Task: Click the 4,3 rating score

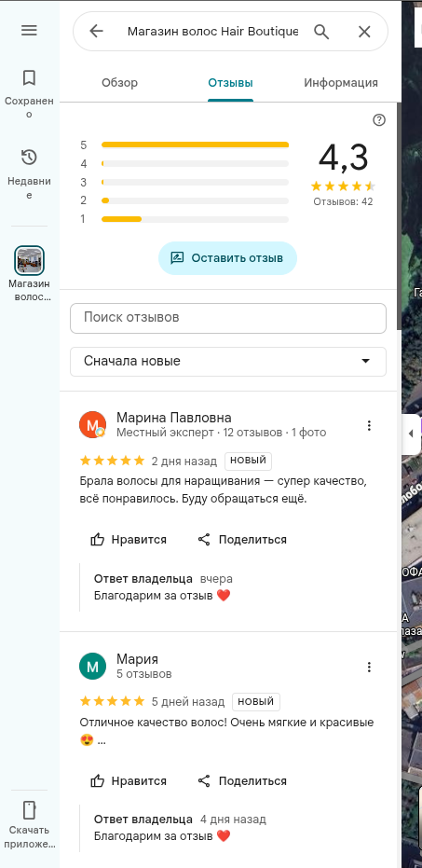Action: (x=343, y=158)
